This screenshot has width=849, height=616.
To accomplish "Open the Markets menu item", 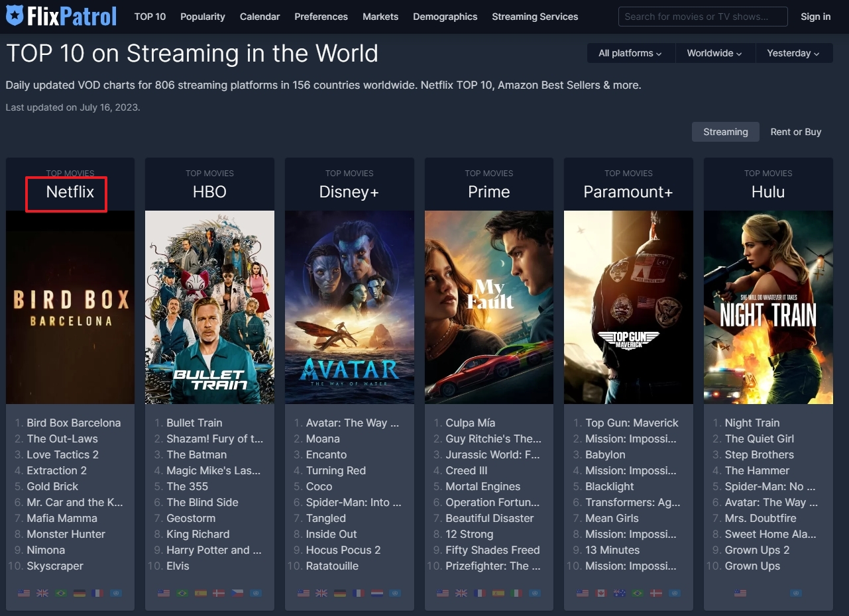I will tap(380, 17).
